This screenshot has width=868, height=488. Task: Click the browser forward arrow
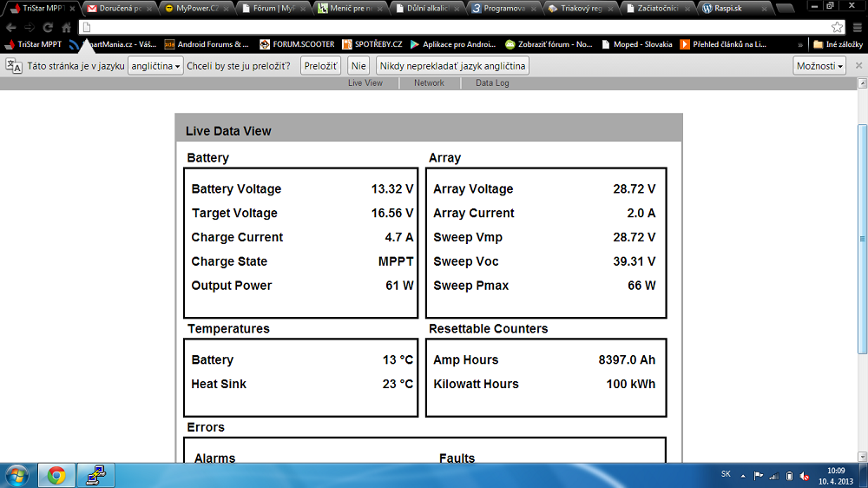pos(30,27)
